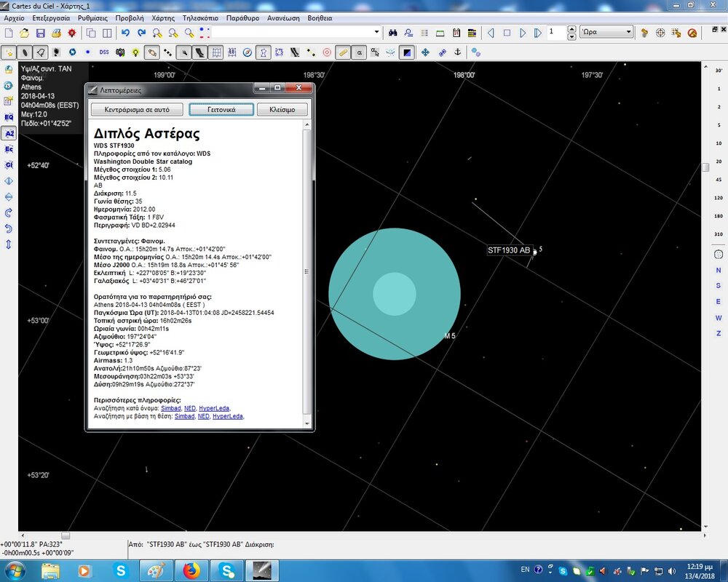Toggle the EQ equatorial coordinate button
The width and height of the screenshot is (728, 582).
click(x=9, y=117)
